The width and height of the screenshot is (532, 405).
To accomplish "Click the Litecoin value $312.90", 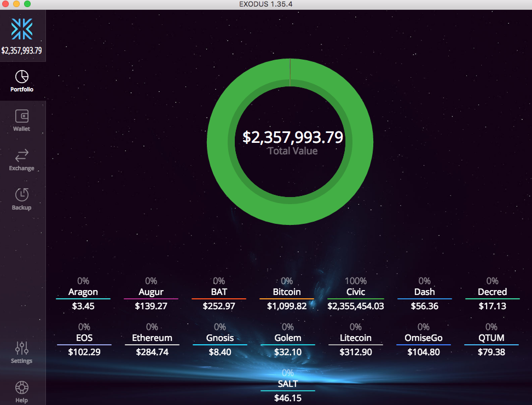I will coord(356,352).
